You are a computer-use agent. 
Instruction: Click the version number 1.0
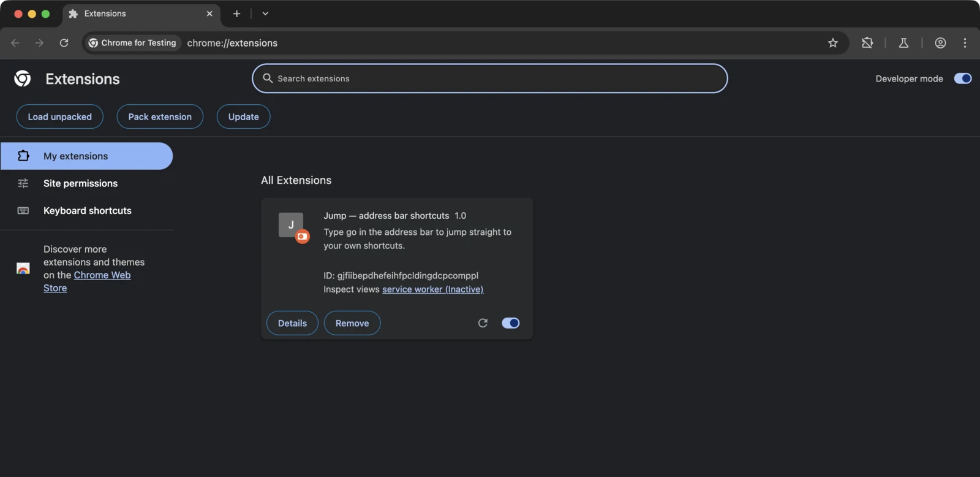[460, 216]
